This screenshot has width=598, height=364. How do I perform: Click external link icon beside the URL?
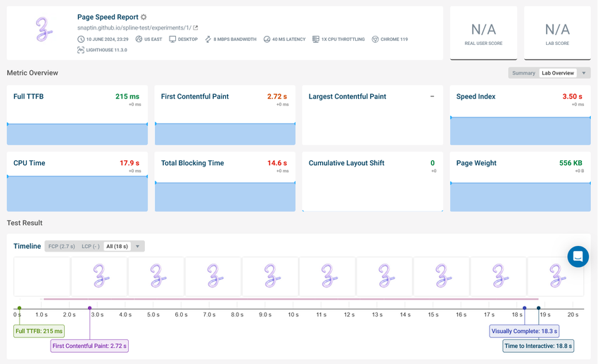click(196, 28)
